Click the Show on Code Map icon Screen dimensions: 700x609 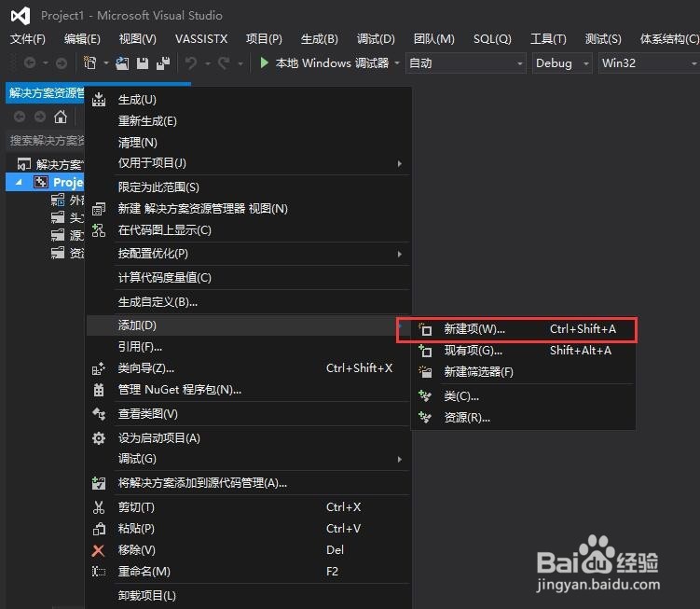click(x=99, y=230)
